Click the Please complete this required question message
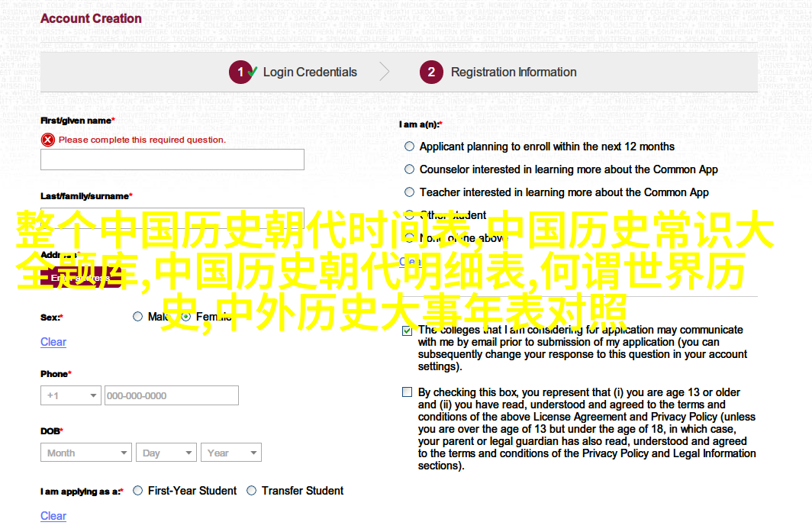The image size is (812, 532). [143, 140]
